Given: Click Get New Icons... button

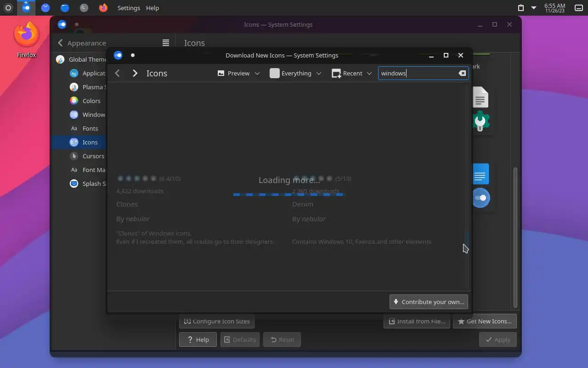Looking at the screenshot, I should click(485, 321).
